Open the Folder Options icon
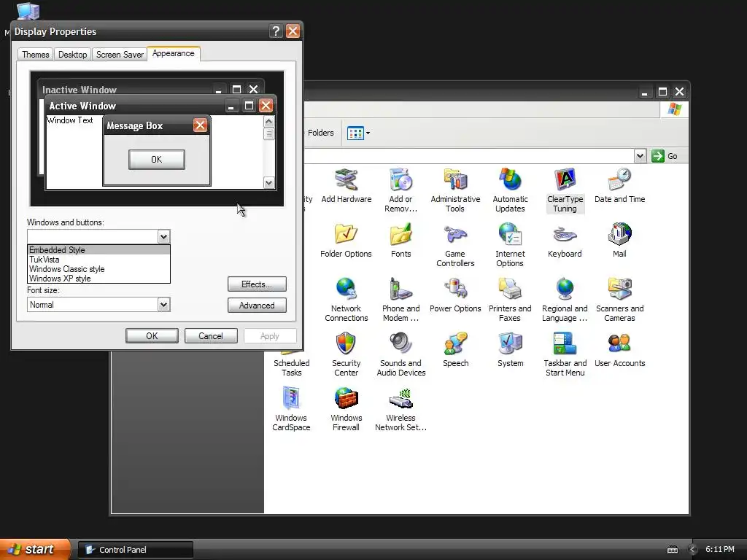This screenshot has width=747, height=560. pyautogui.click(x=346, y=241)
